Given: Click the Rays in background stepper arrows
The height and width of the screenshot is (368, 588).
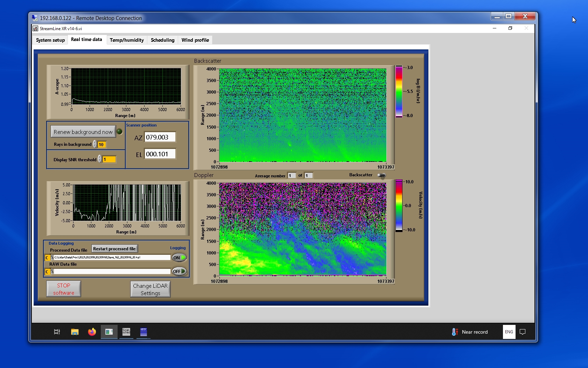Looking at the screenshot, I should (95, 144).
